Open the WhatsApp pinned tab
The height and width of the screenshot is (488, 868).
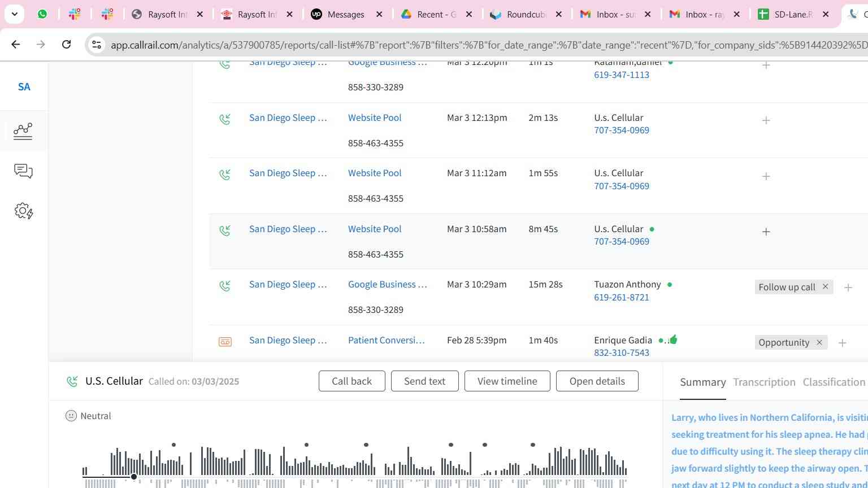point(42,14)
